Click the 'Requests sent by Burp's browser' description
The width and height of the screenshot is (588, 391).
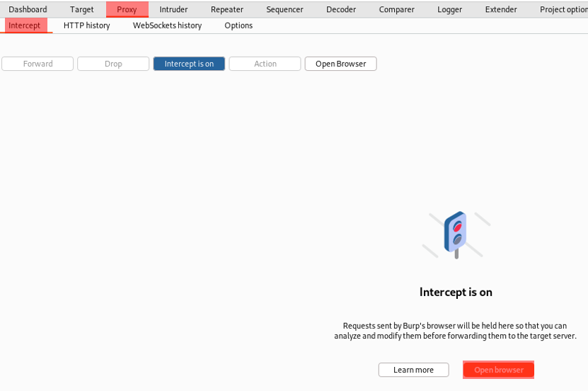click(x=455, y=331)
